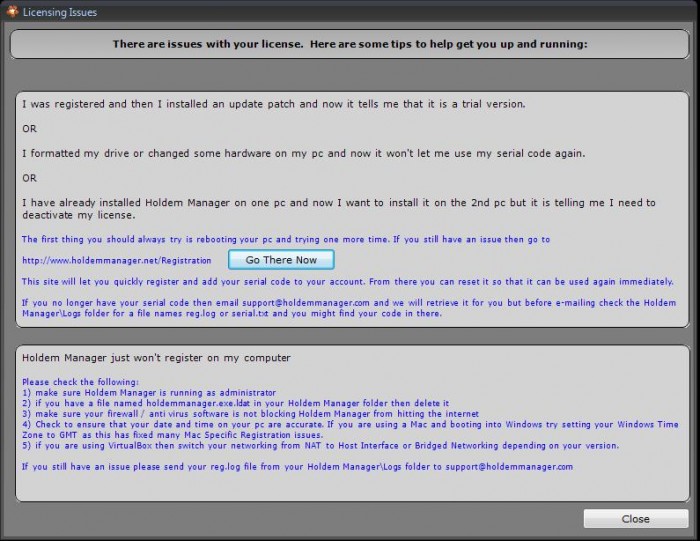Click the 'I was registered and then I installed' line
The image size is (700, 541).
[274, 104]
